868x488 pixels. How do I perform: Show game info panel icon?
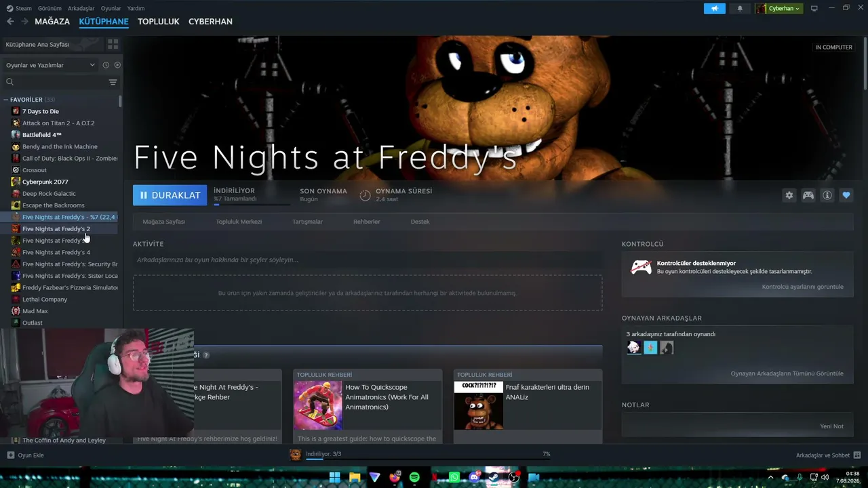(x=827, y=195)
